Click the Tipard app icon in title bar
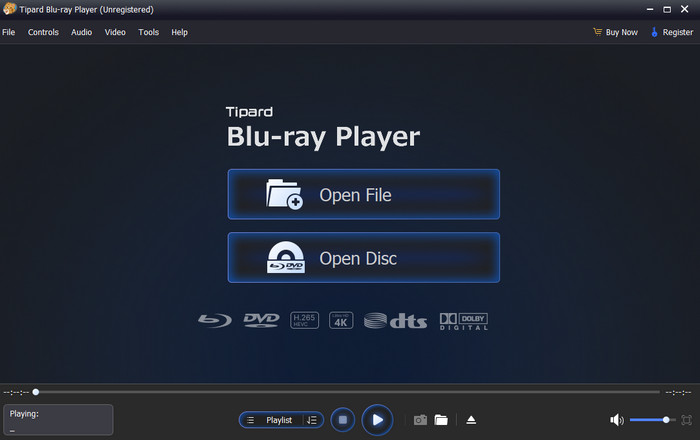 (x=9, y=9)
